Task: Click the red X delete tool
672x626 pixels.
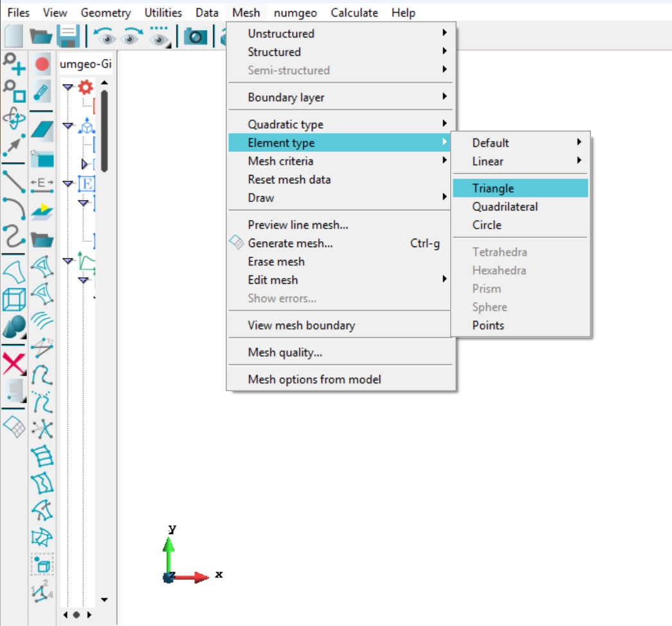Action: tap(14, 364)
